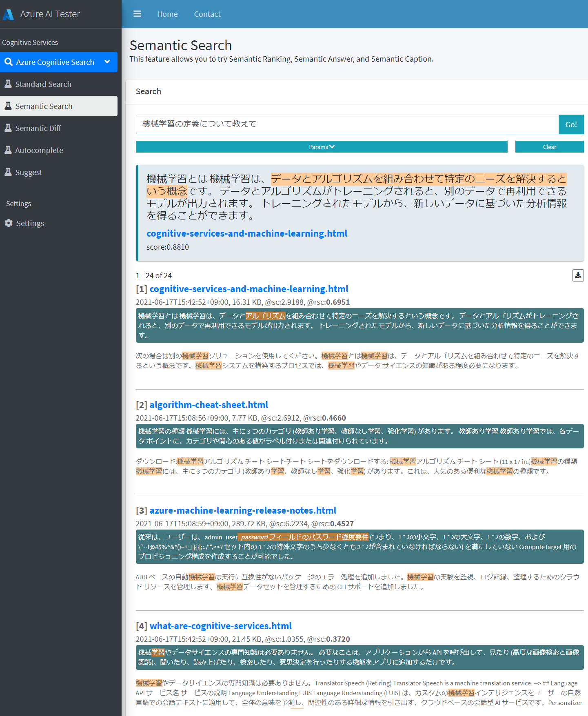Download results with the download icon

[x=578, y=275]
